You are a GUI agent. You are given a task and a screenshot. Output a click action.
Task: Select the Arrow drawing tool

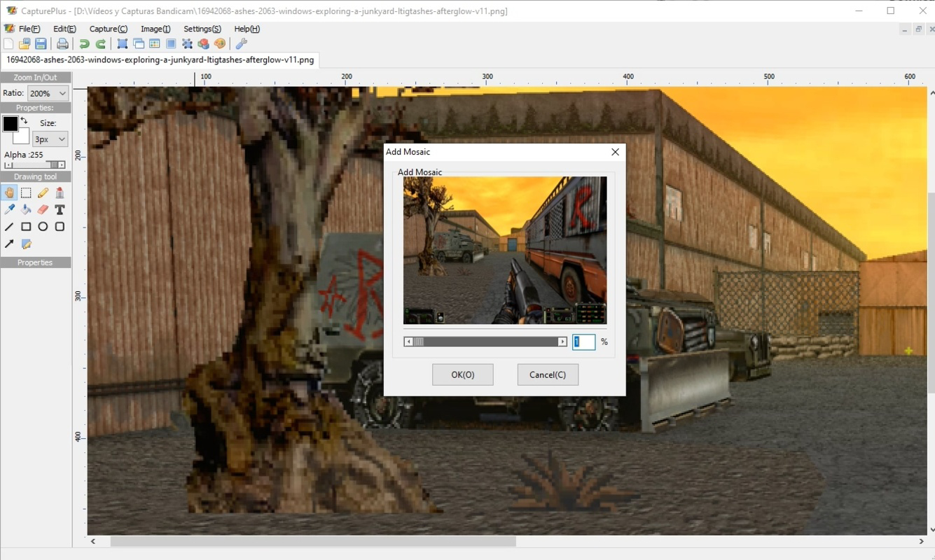[x=9, y=244]
